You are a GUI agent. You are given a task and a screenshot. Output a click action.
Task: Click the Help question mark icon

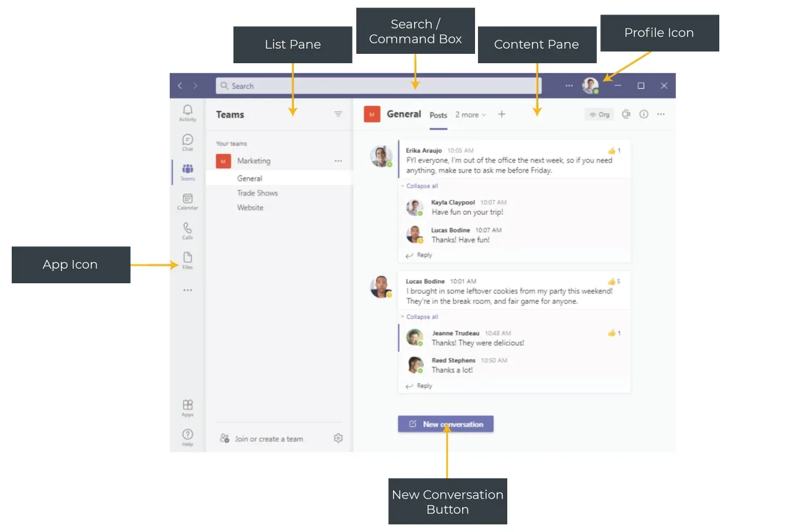pos(187,435)
